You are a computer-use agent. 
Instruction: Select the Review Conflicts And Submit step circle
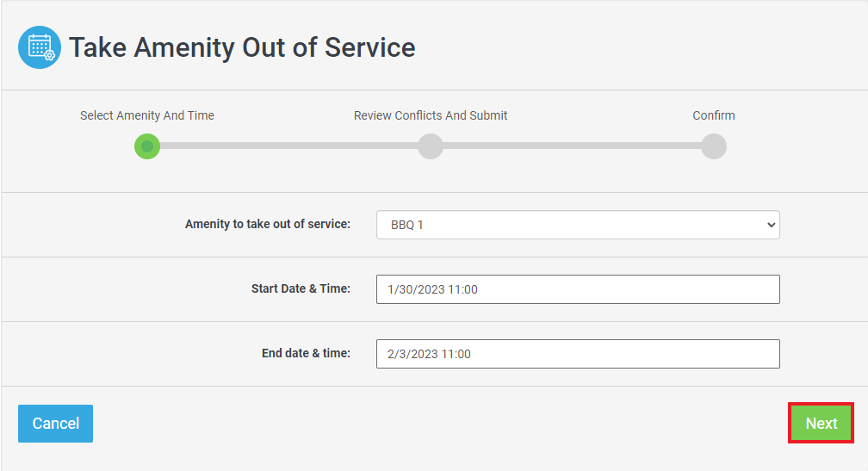pos(431,146)
